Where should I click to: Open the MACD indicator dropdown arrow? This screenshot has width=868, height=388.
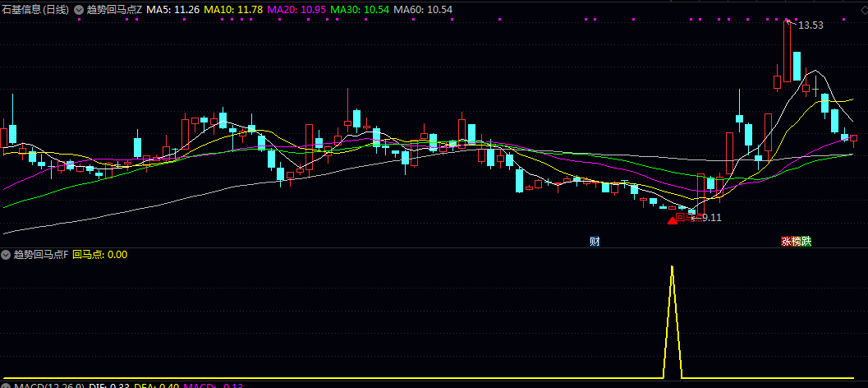7,385
